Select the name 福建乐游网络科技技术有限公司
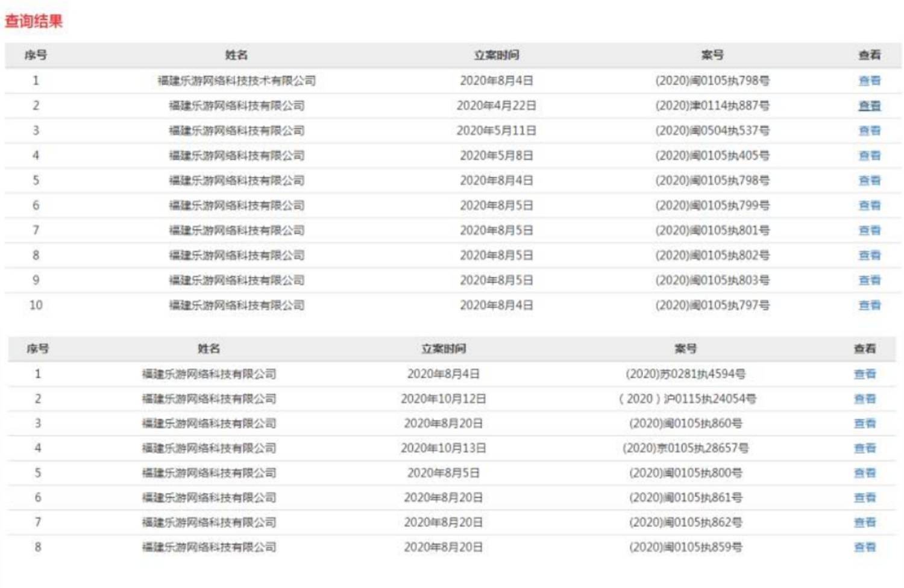Screen dimensions: 904x588 pos(236,81)
